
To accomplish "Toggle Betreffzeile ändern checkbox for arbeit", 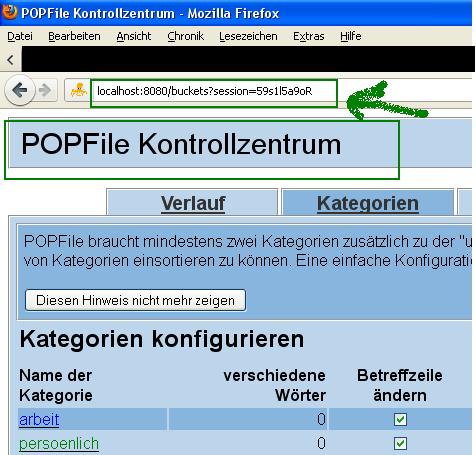I will tap(400, 419).
